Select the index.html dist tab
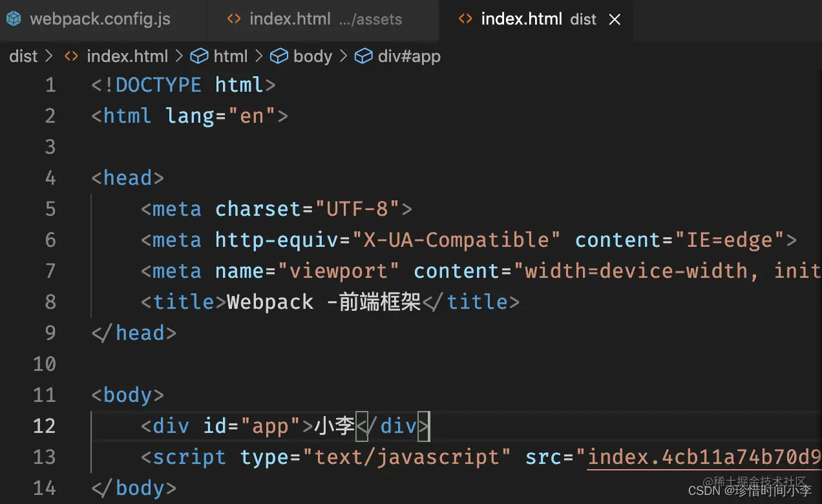822x504 pixels. (536, 19)
